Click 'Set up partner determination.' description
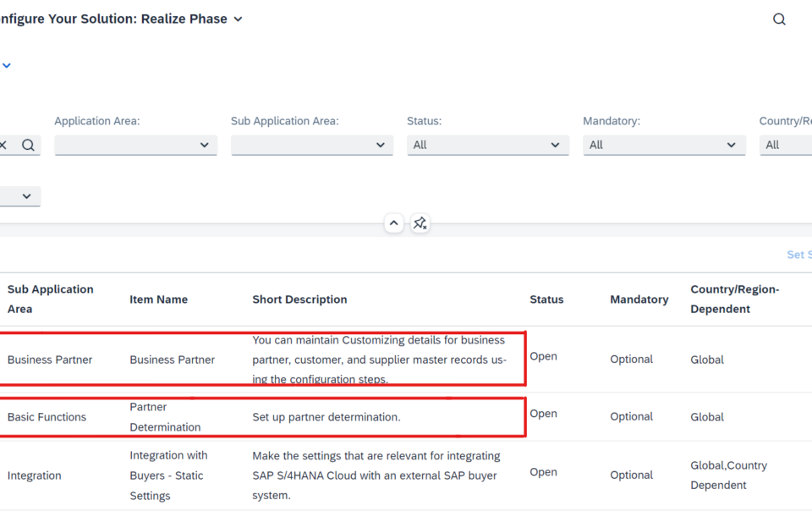The image size is (812, 511). [x=326, y=417]
